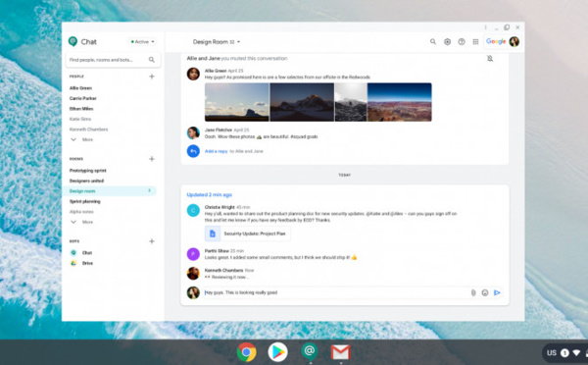Open the settings gear icon

pyautogui.click(x=447, y=41)
